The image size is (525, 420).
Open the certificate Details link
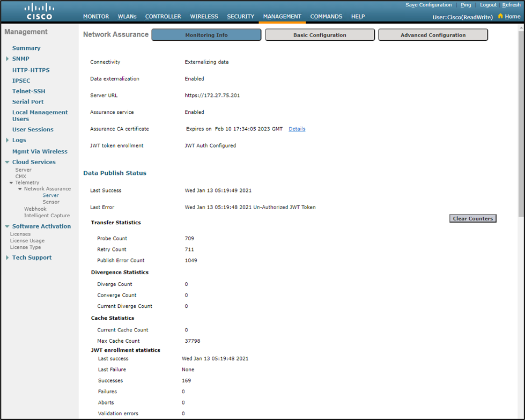(297, 129)
